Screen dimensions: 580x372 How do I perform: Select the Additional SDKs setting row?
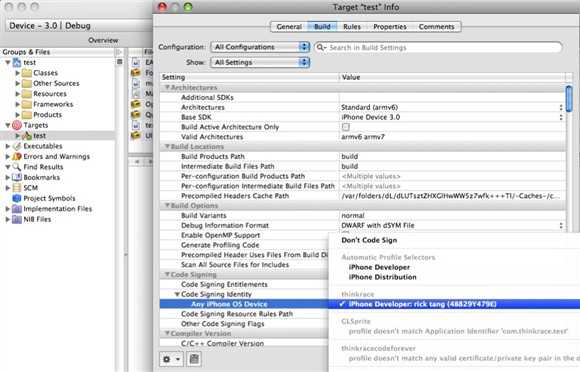[x=362, y=98]
